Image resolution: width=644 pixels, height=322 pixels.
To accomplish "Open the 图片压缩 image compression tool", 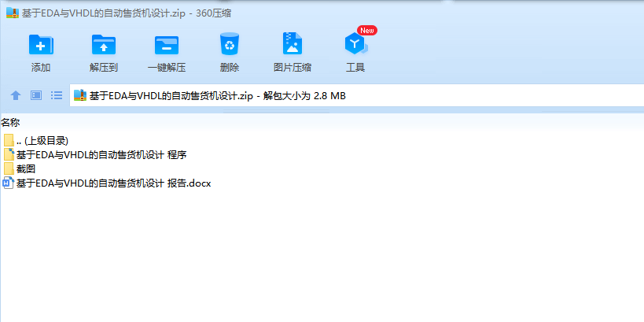I will pos(293,43).
